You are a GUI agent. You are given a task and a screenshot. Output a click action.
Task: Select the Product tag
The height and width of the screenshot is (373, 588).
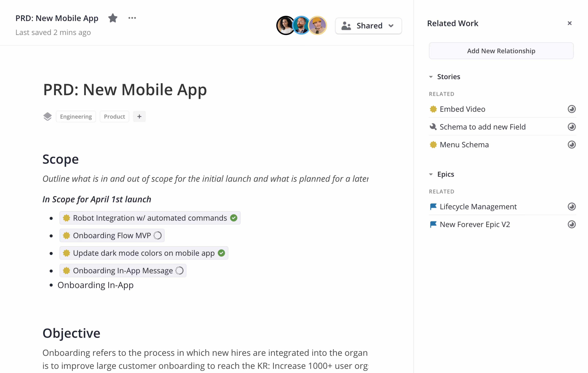coord(114,116)
